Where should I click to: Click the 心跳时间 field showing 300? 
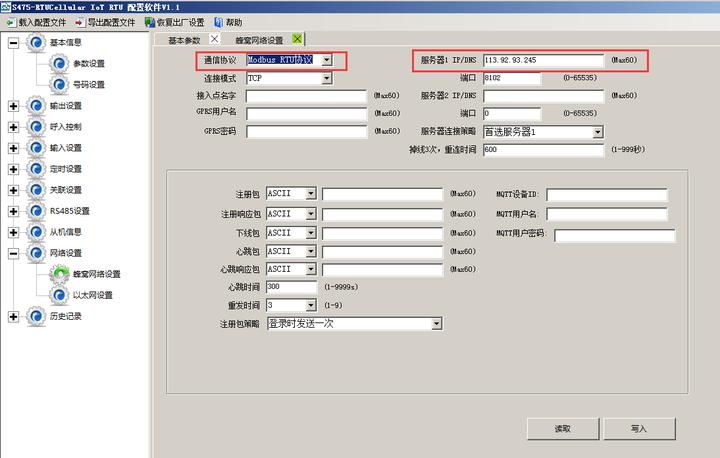click(x=292, y=287)
